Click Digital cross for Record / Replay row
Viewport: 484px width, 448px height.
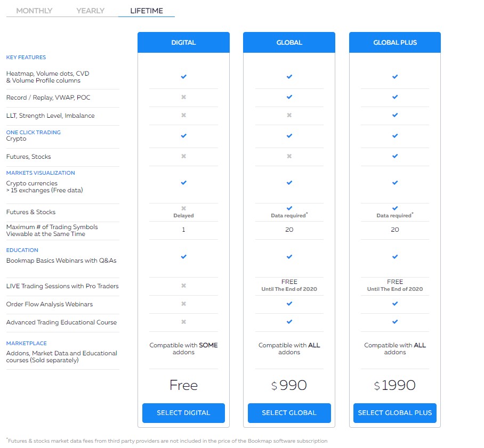[184, 97]
